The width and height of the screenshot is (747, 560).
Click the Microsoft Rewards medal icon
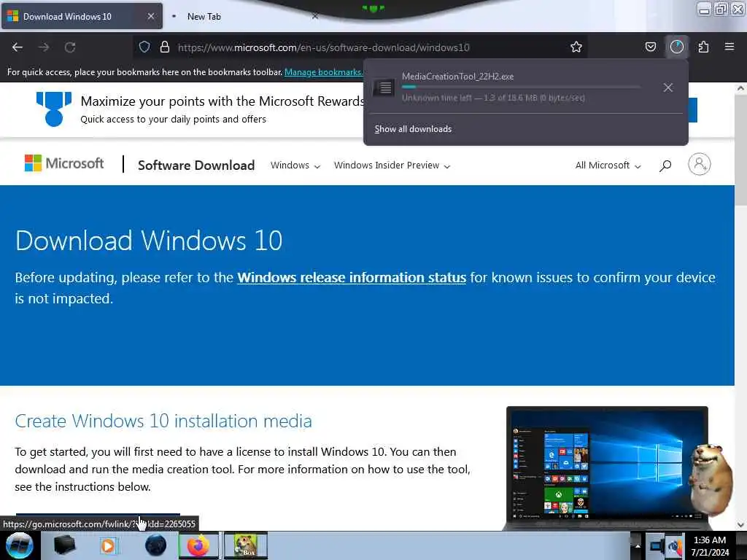[x=54, y=109]
